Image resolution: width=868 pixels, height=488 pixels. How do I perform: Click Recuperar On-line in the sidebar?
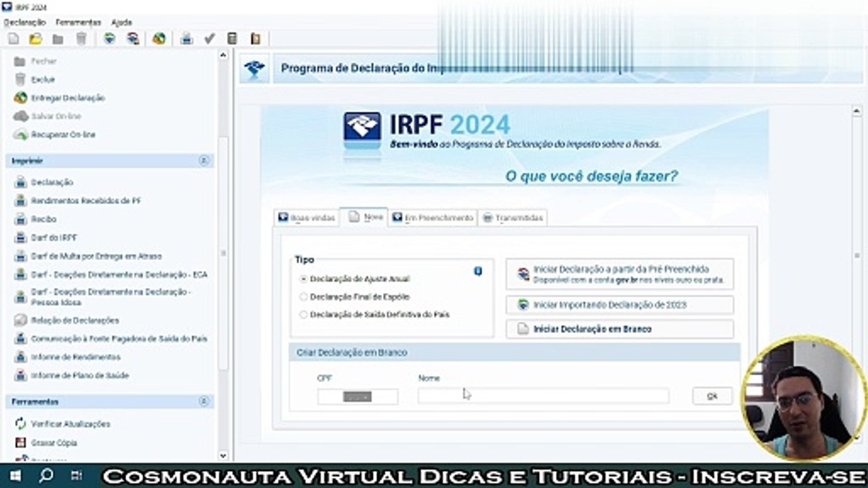tap(63, 134)
